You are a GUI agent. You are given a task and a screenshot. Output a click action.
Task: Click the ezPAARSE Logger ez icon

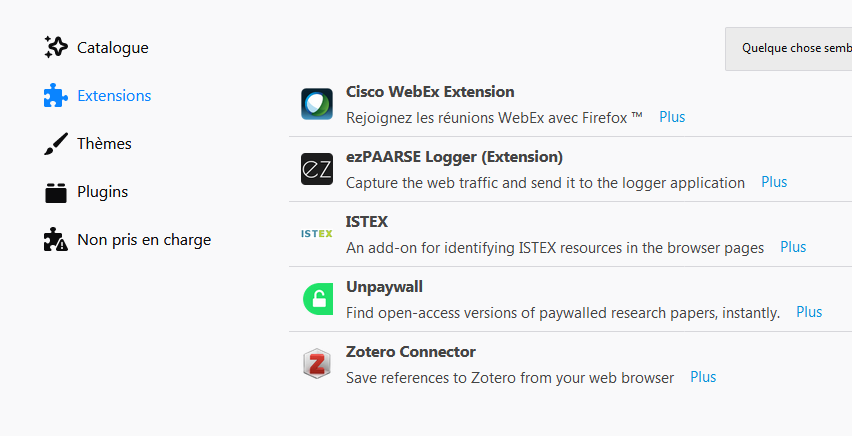coord(317,169)
